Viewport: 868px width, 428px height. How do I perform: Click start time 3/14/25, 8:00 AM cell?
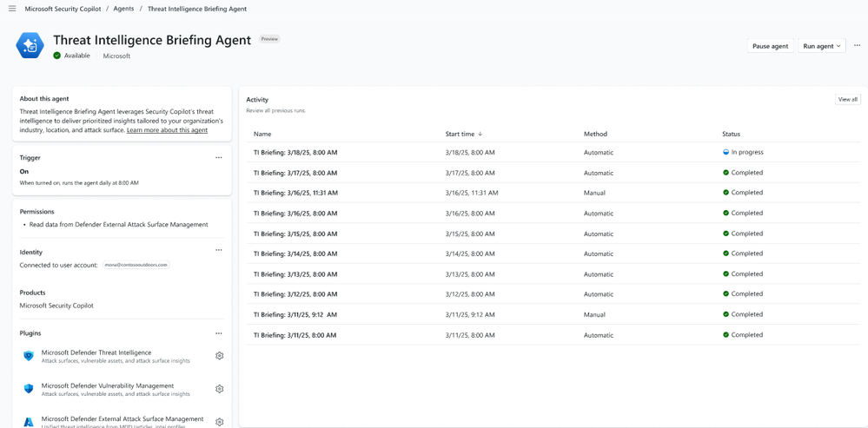point(470,254)
